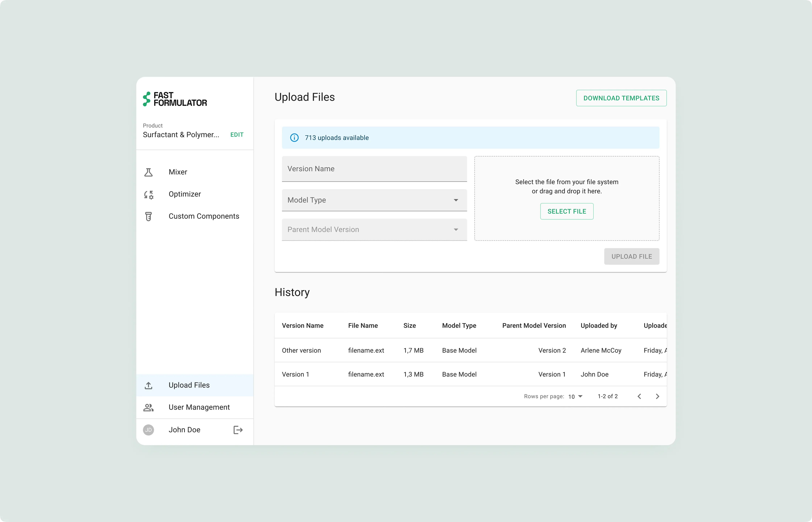This screenshot has width=812, height=522.
Task: Click the Version Name column header
Action: tap(303, 325)
